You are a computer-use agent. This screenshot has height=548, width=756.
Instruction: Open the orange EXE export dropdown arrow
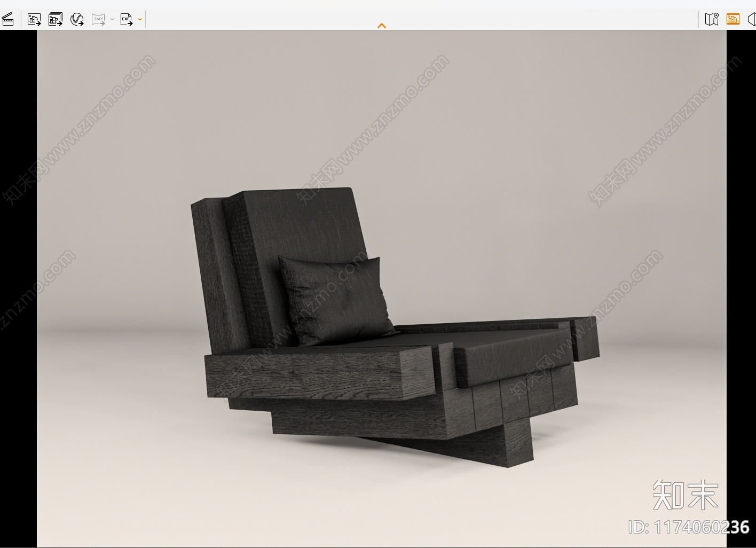(140, 19)
